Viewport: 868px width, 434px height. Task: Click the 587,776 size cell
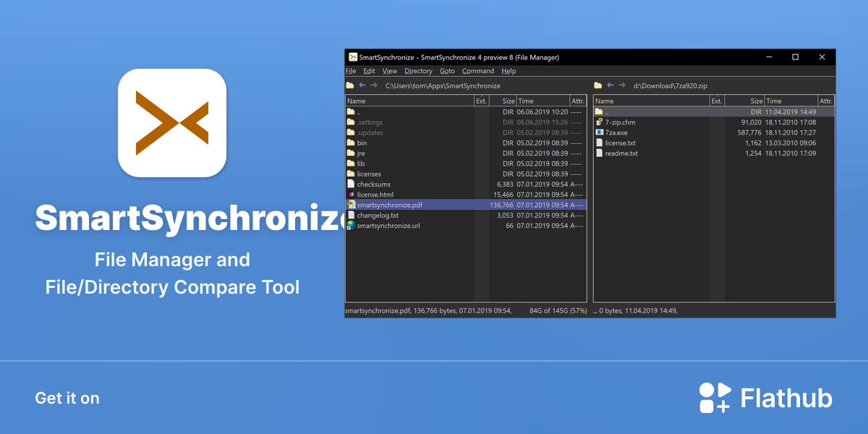tap(749, 132)
